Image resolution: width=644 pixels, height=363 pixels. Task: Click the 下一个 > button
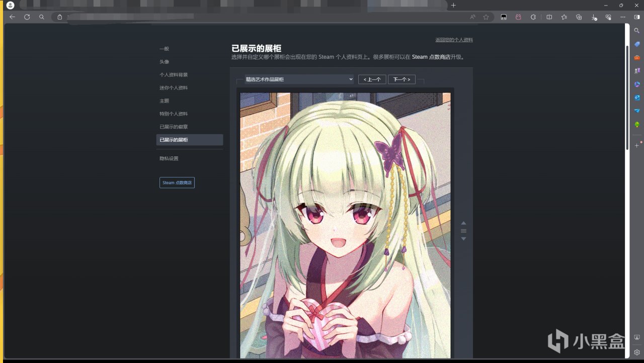click(401, 79)
